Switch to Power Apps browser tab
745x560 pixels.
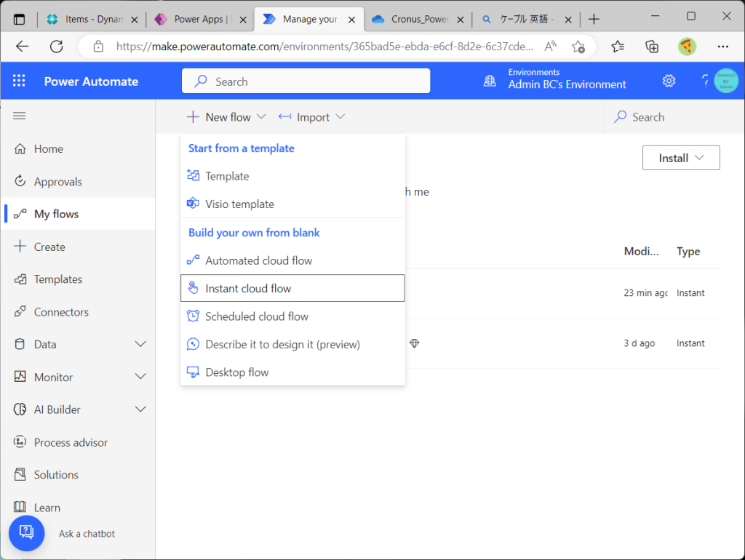201,19
